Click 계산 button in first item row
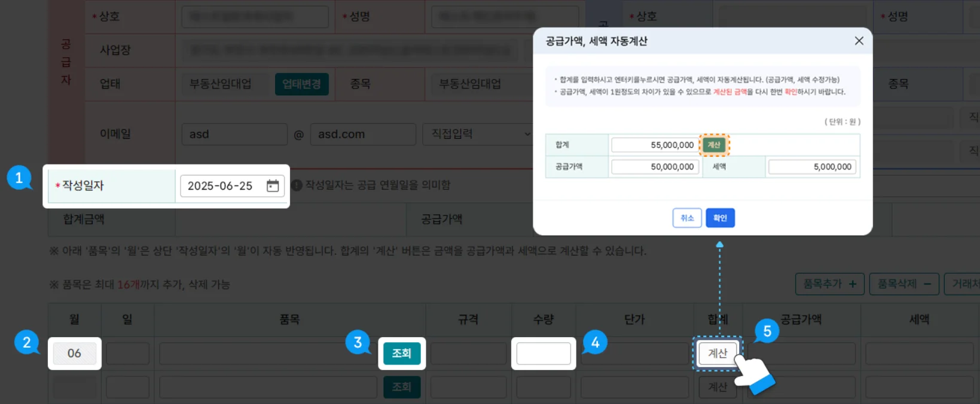 pyautogui.click(x=718, y=354)
